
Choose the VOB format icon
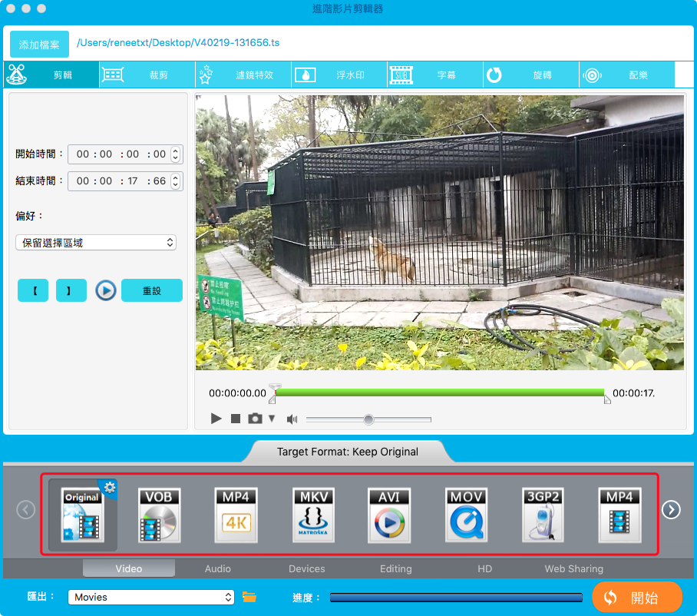pyautogui.click(x=159, y=515)
